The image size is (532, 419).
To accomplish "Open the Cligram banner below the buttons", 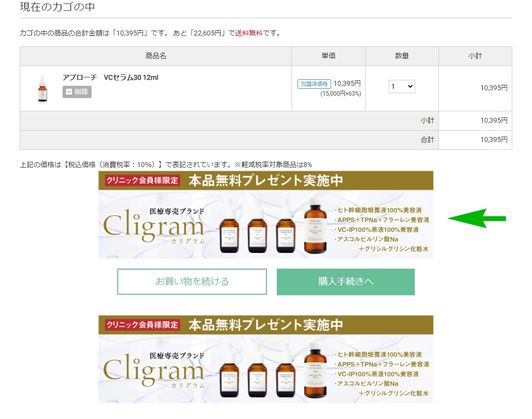I will [266, 359].
